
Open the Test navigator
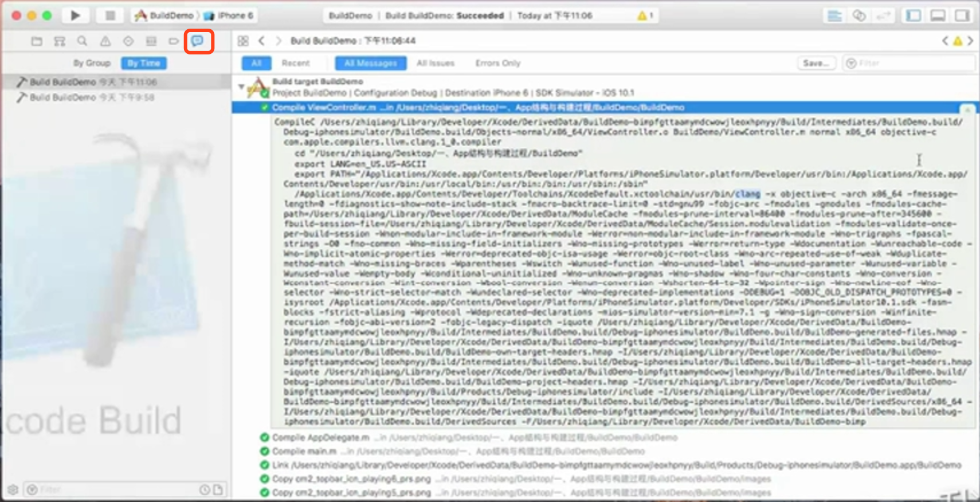pyautogui.click(x=128, y=41)
